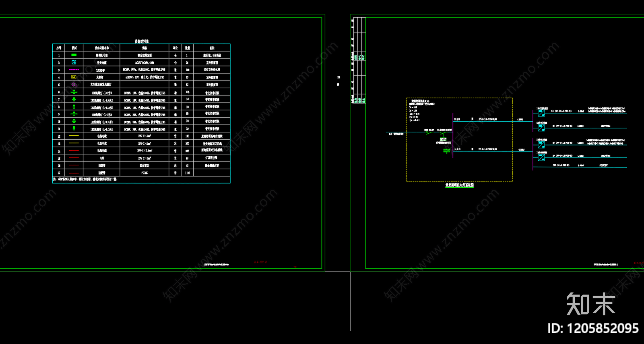Pick the red cable line sample in row 14
Viewport: 644px width, 344px height.
[74, 151]
